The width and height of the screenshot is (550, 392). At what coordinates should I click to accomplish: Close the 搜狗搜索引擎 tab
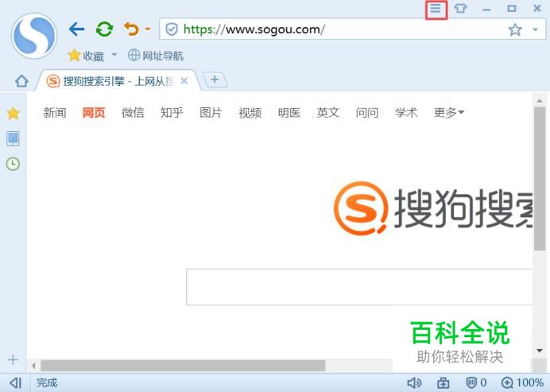pos(184,81)
